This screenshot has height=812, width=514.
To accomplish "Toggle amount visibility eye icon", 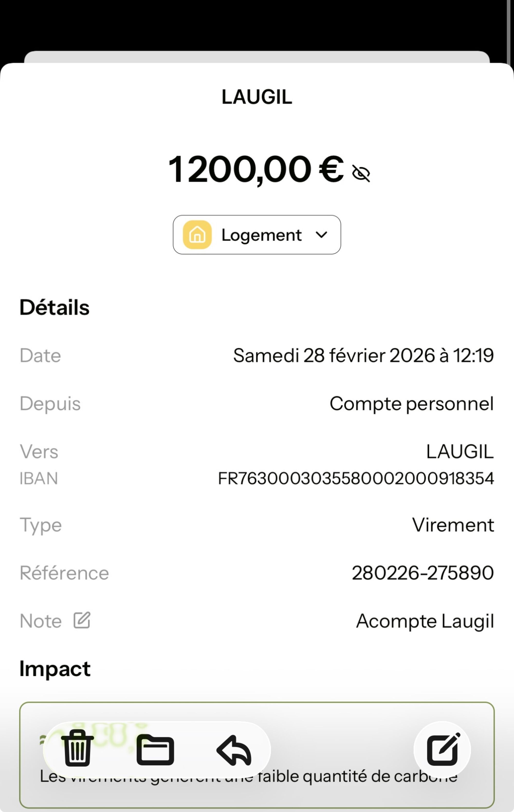I will pyautogui.click(x=361, y=173).
